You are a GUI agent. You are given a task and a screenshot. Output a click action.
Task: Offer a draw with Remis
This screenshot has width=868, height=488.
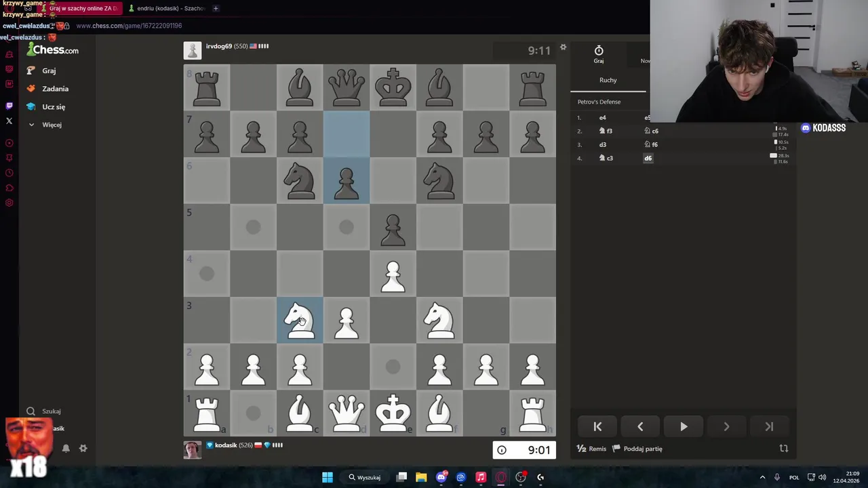[x=591, y=449]
